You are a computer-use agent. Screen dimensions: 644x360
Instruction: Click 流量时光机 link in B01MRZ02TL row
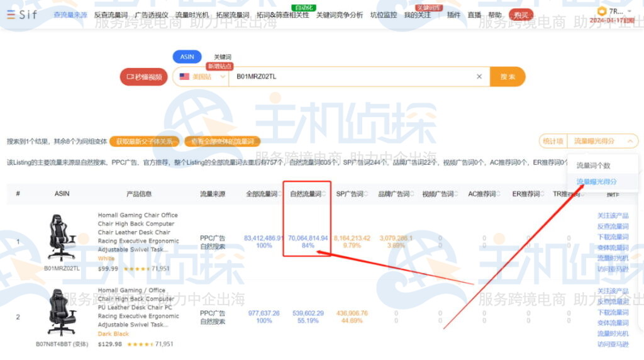613,258
